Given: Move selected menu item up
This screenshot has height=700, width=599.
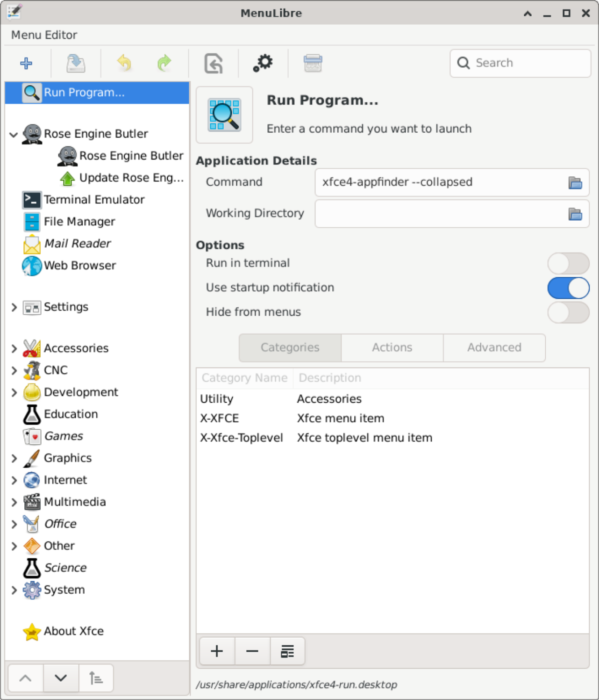Looking at the screenshot, I should pos(26,678).
